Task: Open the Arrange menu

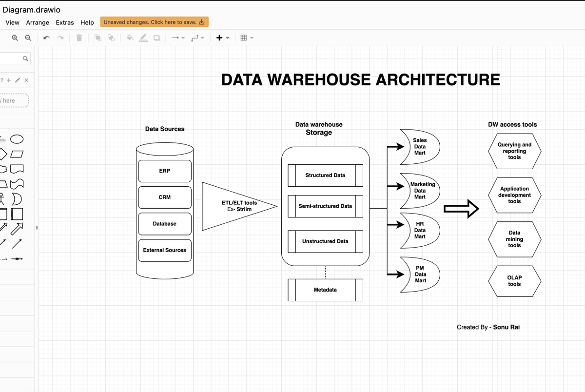Action: tap(38, 22)
